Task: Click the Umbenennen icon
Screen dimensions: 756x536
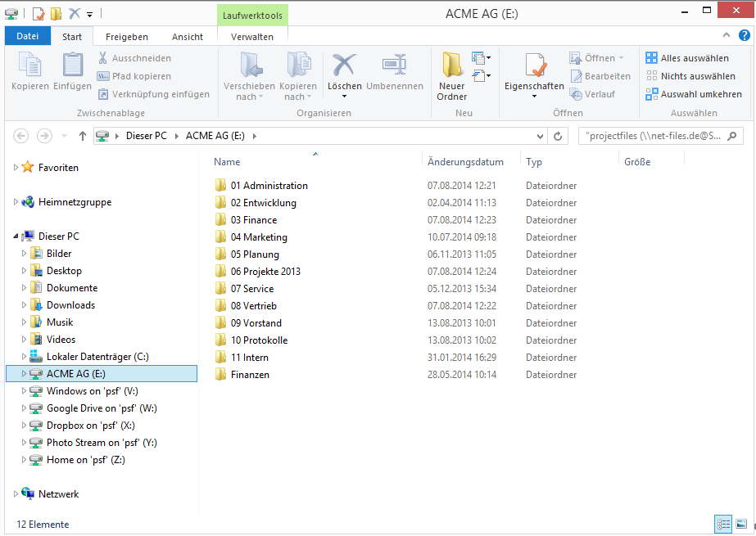Action: (395, 65)
